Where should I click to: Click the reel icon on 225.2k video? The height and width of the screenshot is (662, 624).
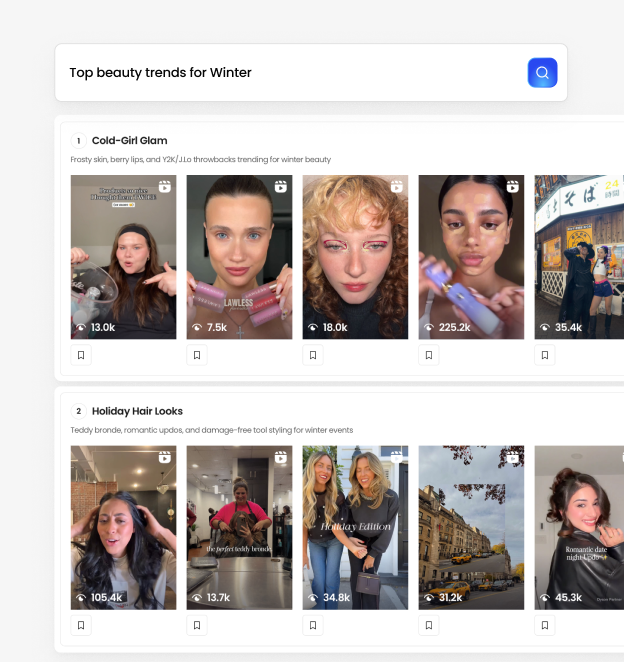pos(513,187)
